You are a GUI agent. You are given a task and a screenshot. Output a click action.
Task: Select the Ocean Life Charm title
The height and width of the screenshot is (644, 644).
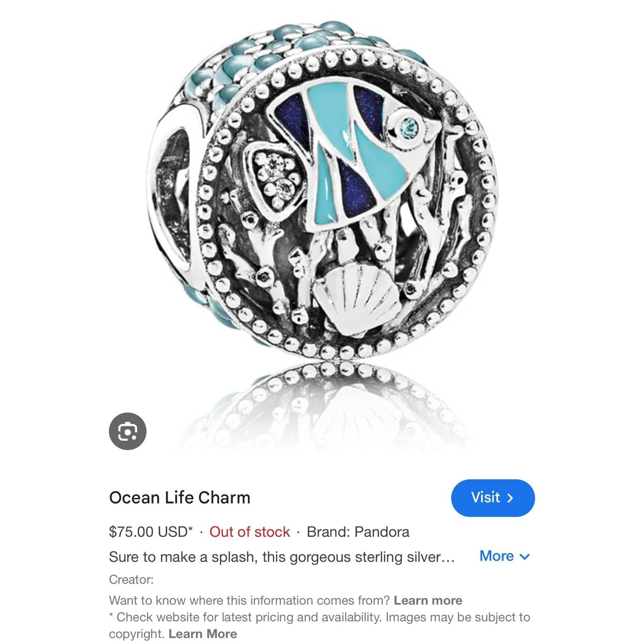(180, 497)
